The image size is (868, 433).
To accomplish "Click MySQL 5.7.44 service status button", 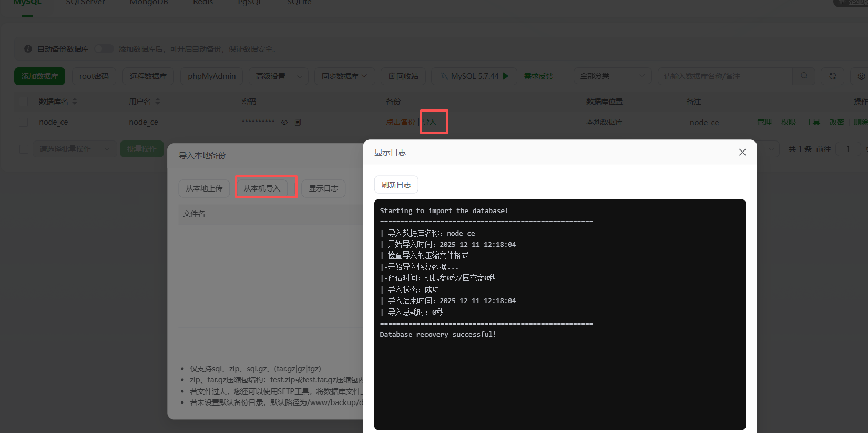I will 474,76.
